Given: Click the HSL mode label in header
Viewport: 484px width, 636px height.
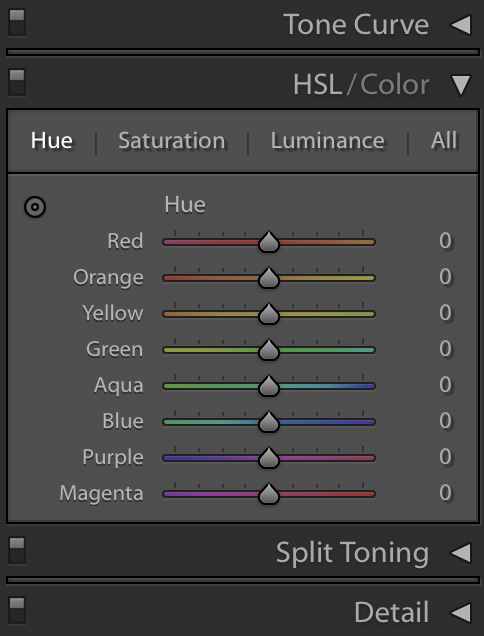Looking at the screenshot, I should 317,85.
